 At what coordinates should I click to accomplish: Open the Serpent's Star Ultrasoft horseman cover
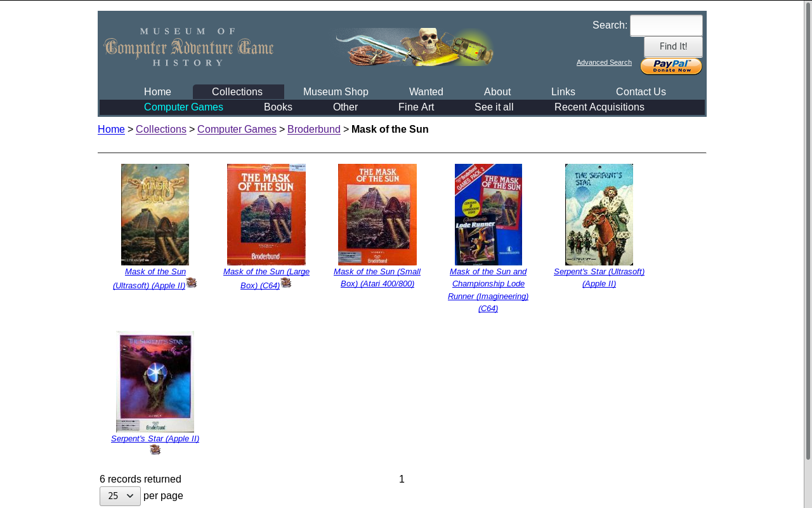[x=599, y=214]
